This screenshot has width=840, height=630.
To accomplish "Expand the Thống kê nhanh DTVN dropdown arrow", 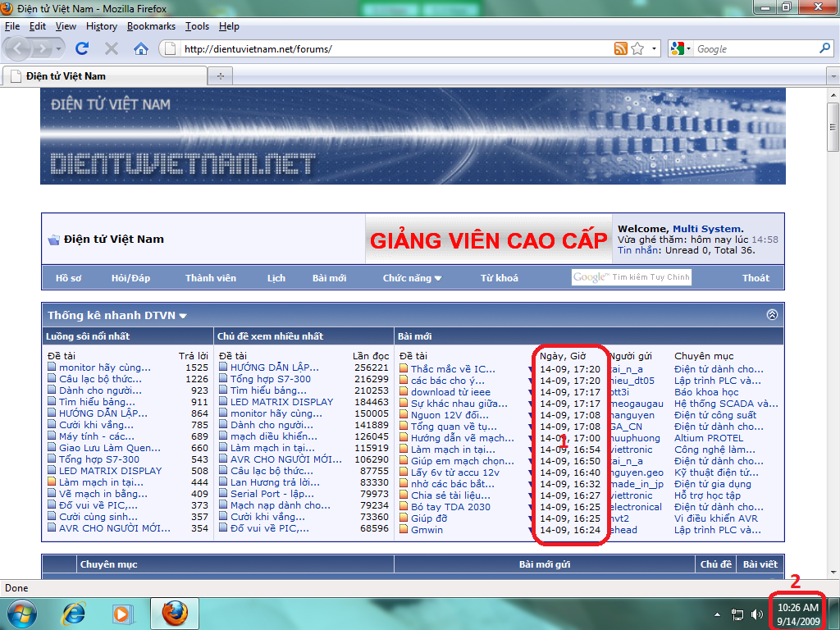I will (x=183, y=316).
